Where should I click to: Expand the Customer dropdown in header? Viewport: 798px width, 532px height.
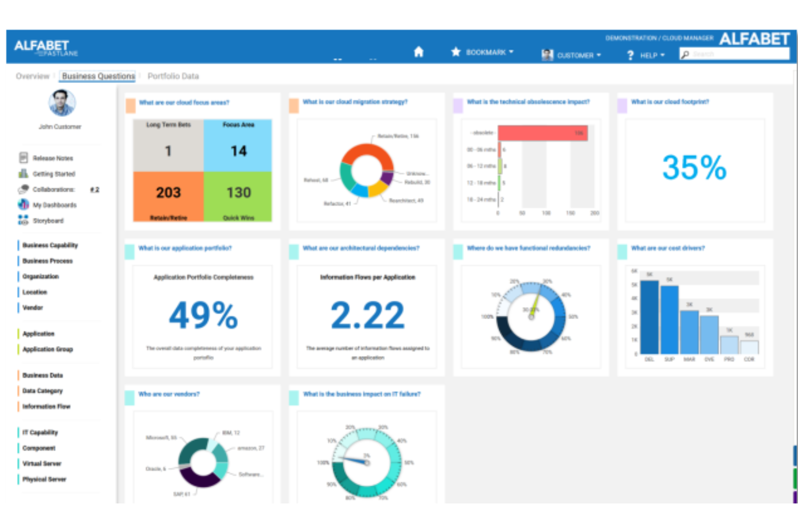(x=572, y=55)
